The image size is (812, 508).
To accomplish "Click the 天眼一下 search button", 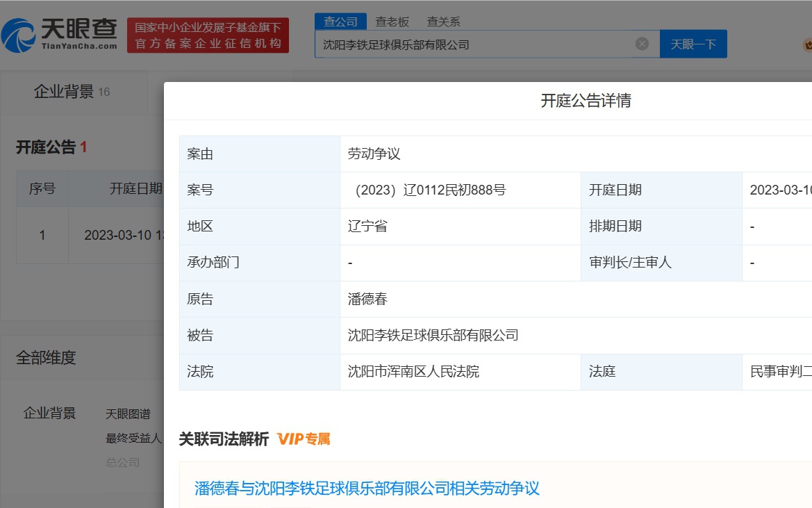I will coord(693,44).
